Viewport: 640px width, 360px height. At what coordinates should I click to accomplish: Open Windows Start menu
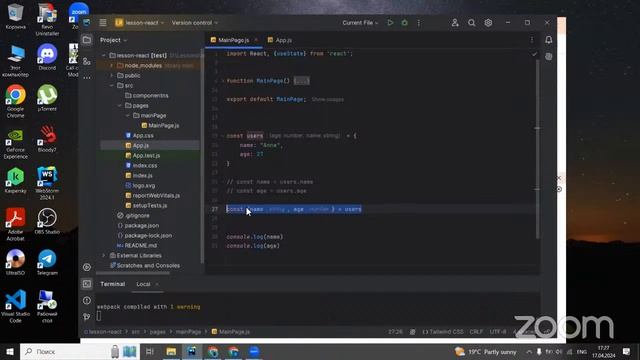click(x=10, y=351)
